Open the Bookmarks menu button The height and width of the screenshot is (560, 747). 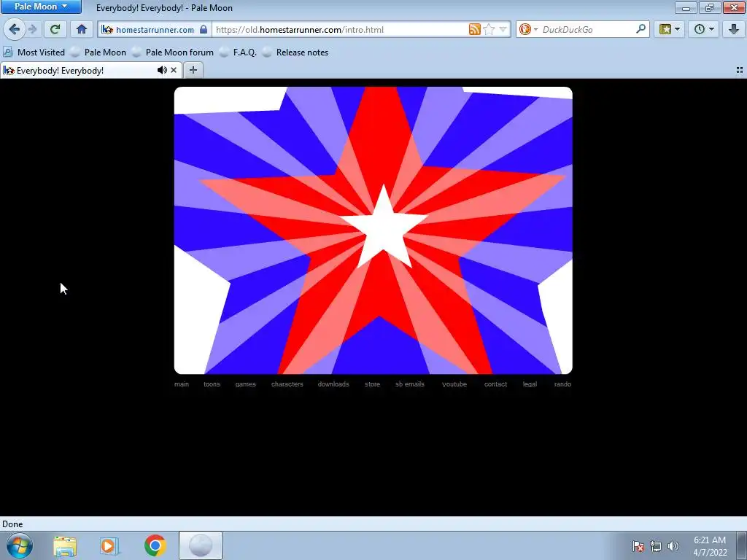tap(670, 29)
